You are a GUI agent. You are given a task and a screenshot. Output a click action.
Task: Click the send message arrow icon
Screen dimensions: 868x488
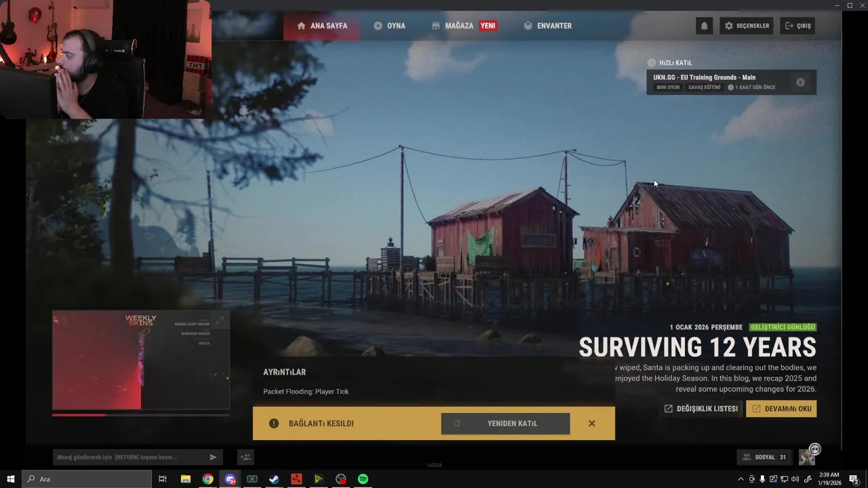(213, 457)
